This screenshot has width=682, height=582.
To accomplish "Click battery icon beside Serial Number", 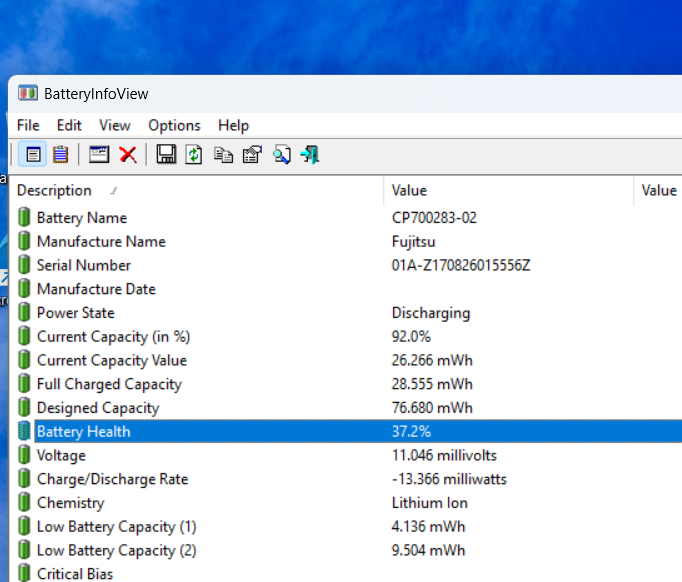I will point(24,265).
